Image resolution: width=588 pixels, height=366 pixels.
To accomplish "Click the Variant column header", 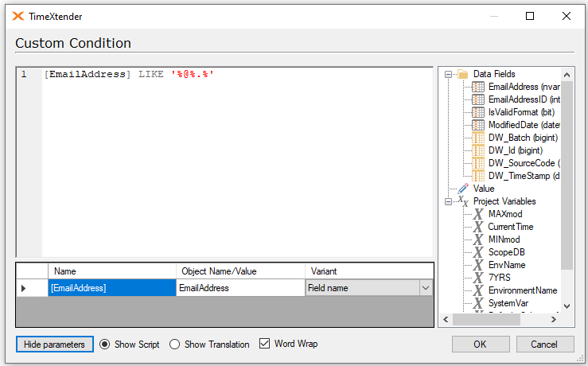I will (369, 271).
